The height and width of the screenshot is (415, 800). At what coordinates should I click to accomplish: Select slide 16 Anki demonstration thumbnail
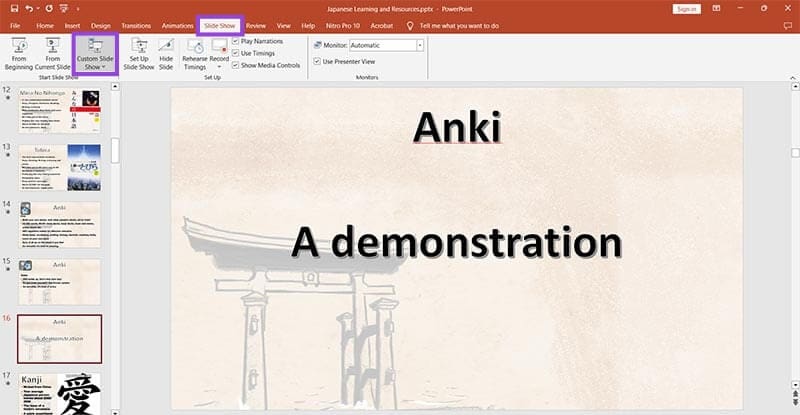click(x=60, y=339)
